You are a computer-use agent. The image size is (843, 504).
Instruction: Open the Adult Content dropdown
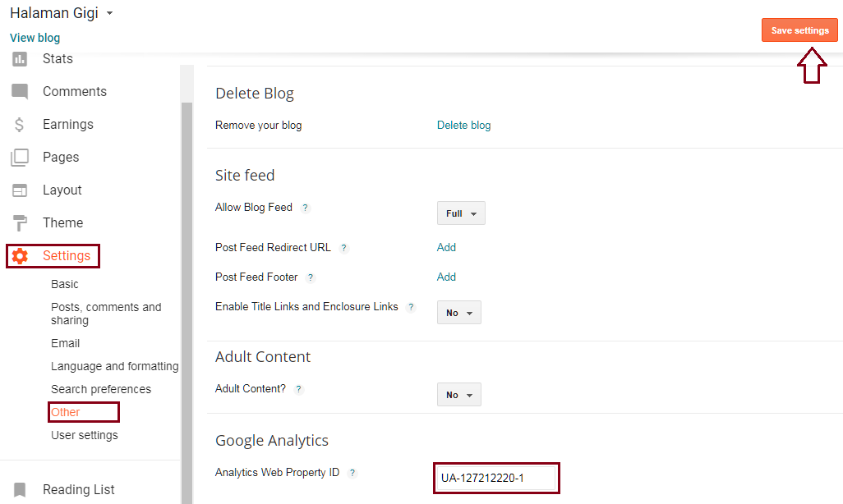point(458,395)
